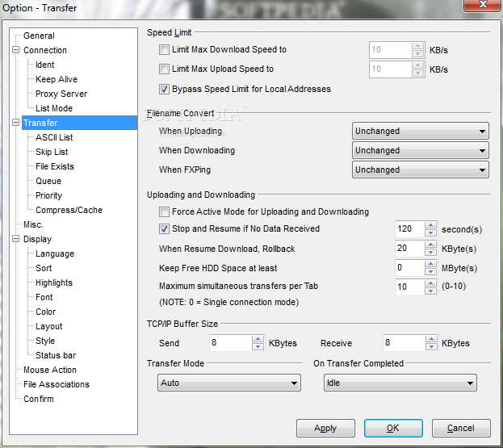This screenshot has height=448, width=503.
Task: Check Force Active Mode for Uploading and Downloading
Action: click(x=164, y=212)
